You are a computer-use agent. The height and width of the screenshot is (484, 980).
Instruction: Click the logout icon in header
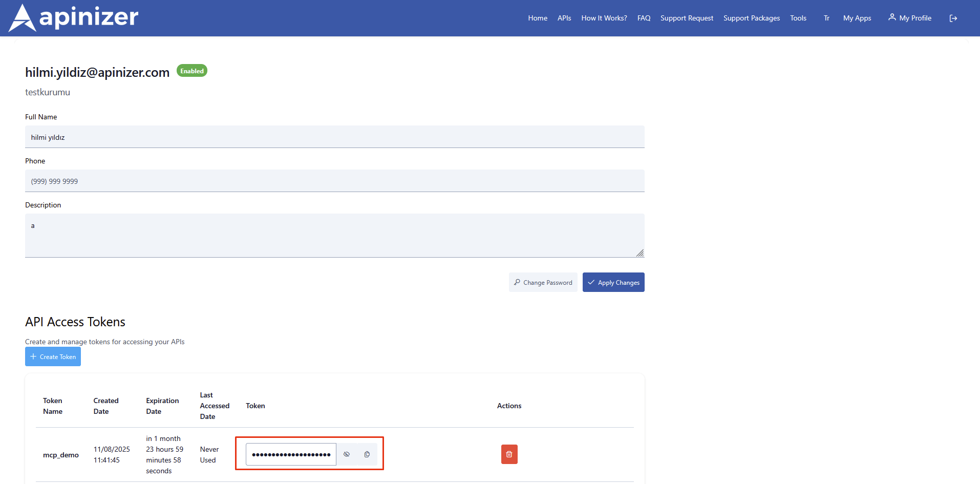953,18
